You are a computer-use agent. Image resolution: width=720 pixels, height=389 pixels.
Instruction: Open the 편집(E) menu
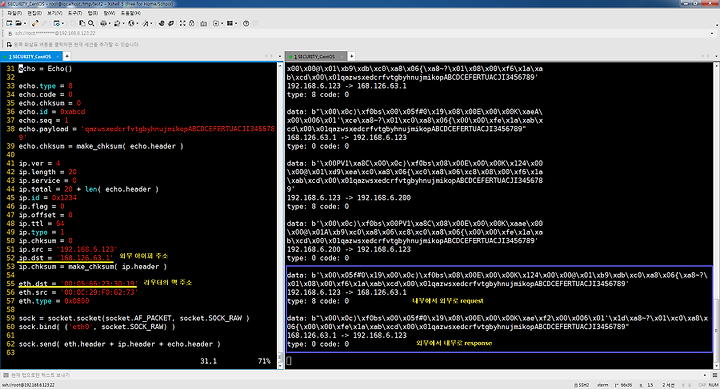click(x=34, y=13)
